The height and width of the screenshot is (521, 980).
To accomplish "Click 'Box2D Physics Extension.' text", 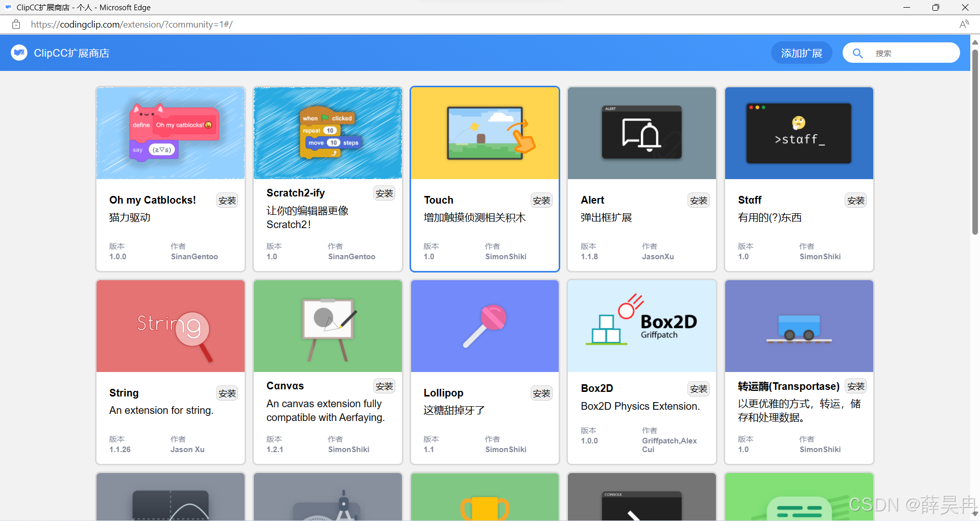I will [x=640, y=406].
